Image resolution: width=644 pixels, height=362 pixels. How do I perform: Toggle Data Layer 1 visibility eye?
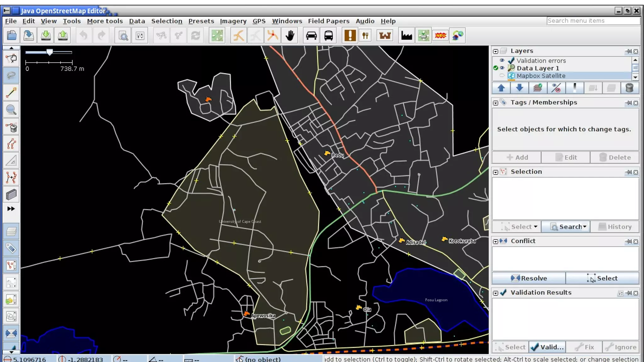coord(502,68)
